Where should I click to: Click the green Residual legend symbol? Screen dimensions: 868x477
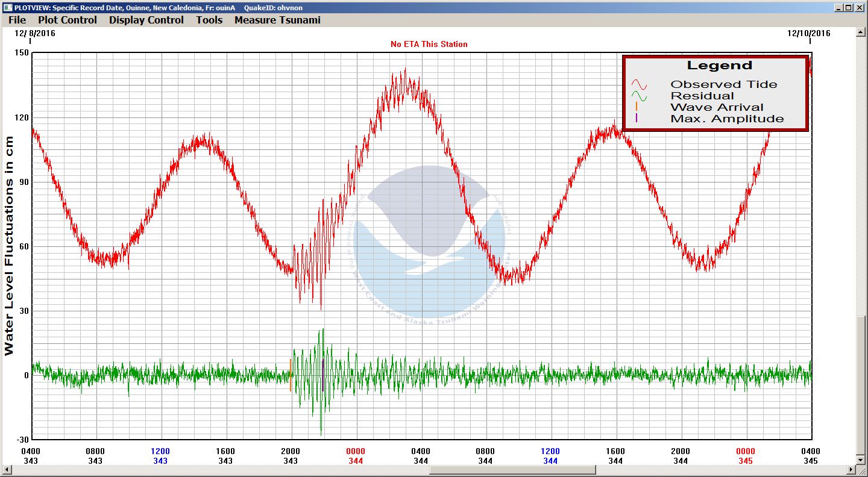click(639, 96)
